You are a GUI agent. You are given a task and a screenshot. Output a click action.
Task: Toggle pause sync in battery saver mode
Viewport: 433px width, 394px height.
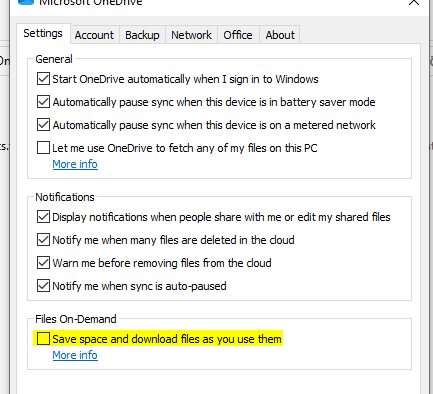(43, 102)
